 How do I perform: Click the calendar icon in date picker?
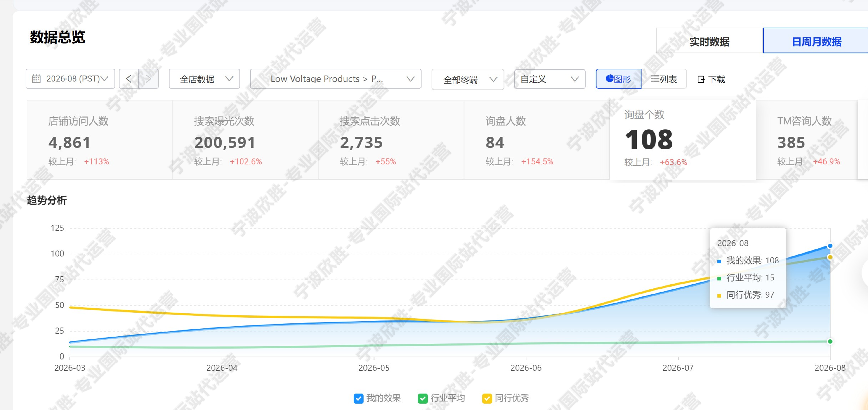pyautogui.click(x=36, y=79)
